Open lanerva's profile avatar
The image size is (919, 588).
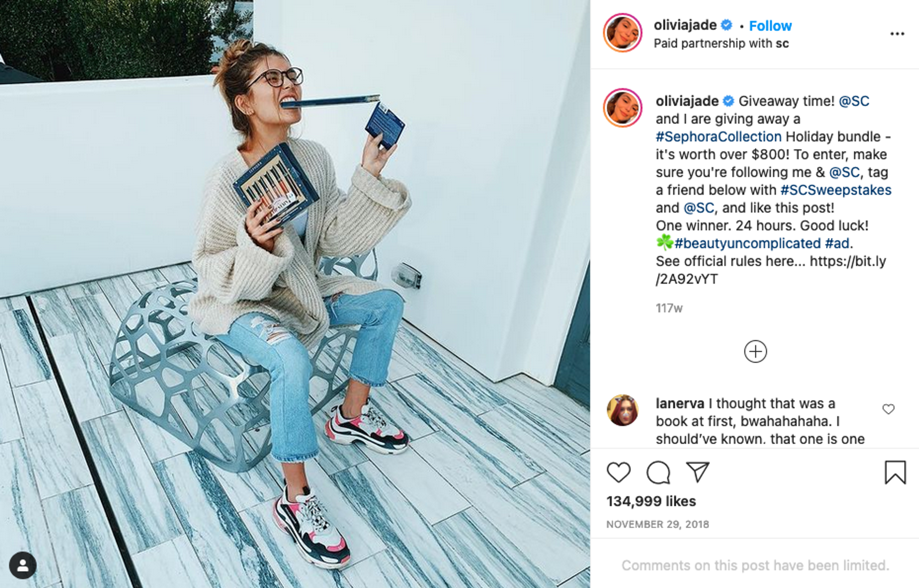point(622,410)
